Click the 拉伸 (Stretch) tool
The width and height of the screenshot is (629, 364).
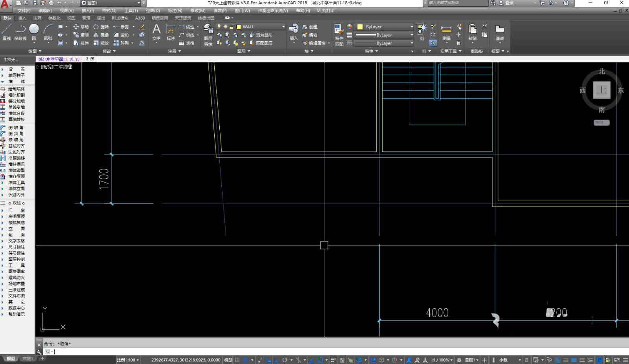coord(81,43)
